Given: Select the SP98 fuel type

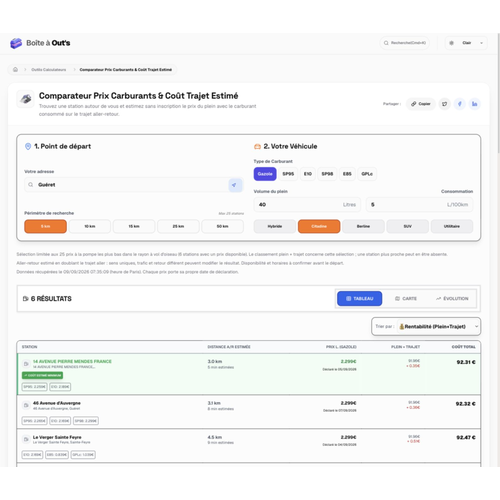Looking at the screenshot, I should click(327, 174).
